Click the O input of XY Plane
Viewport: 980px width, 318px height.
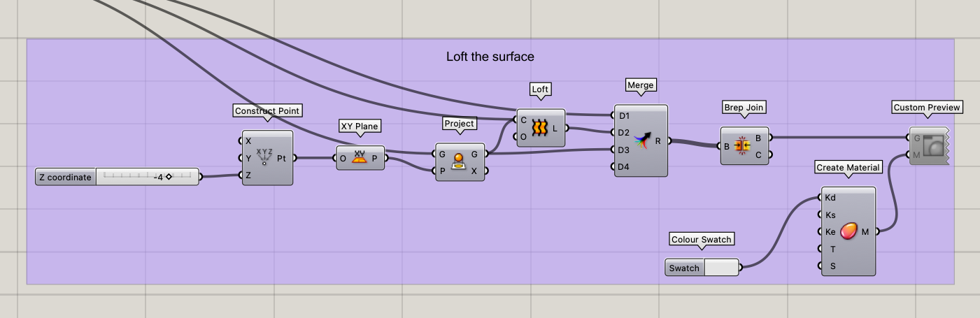tap(343, 158)
